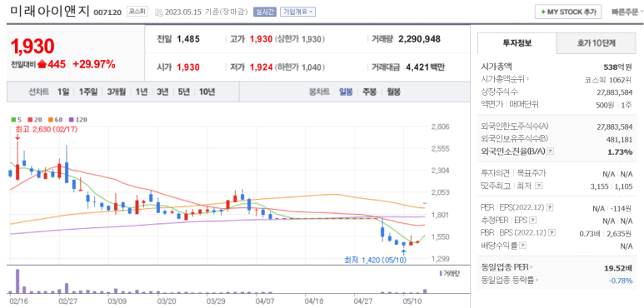The width and height of the screenshot is (644, 308).
Task: Open help icon beside PBR BPS (2022.12)
Action: (x=552, y=233)
